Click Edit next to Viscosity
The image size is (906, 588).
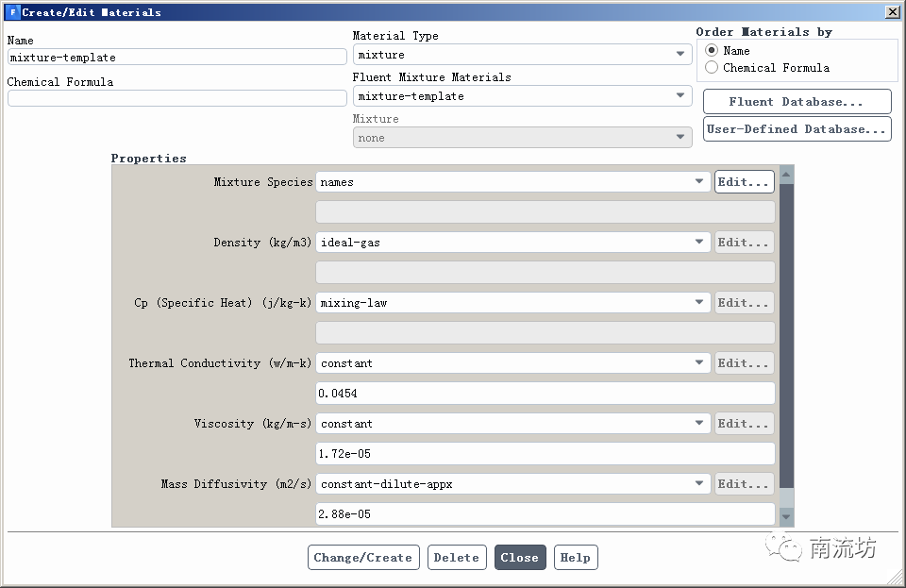(x=744, y=424)
